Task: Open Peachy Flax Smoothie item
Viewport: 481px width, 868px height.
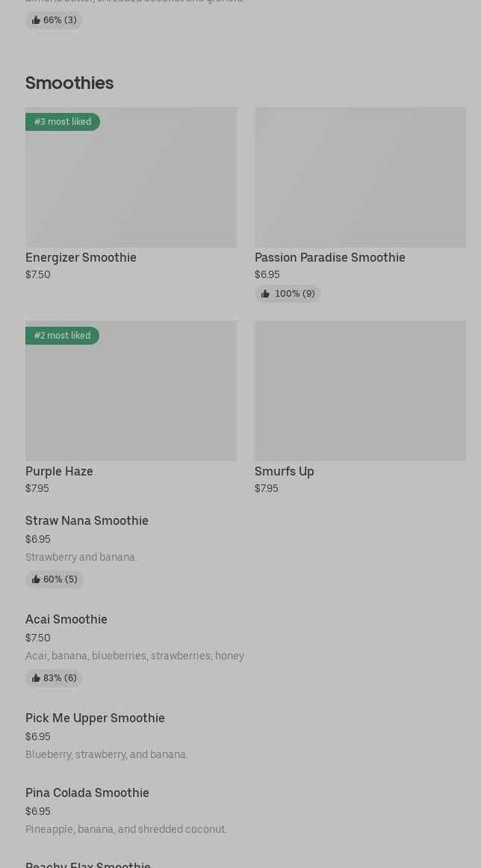Action: coord(88,864)
